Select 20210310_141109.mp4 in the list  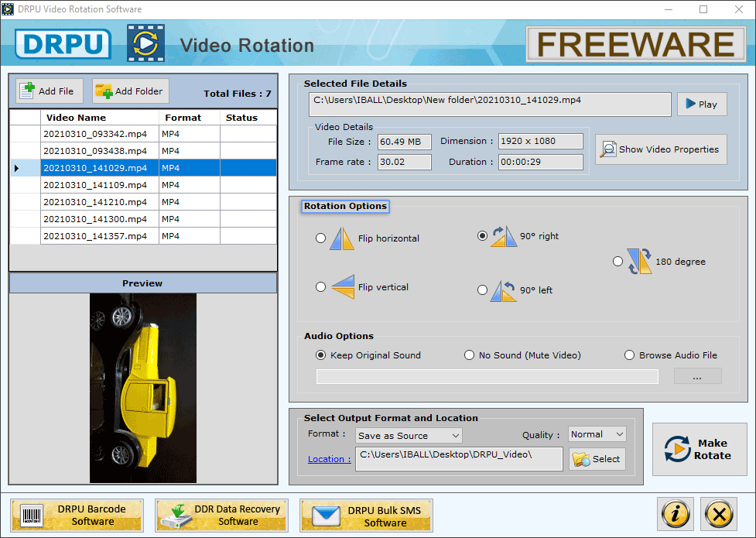[x=143, y=185]
